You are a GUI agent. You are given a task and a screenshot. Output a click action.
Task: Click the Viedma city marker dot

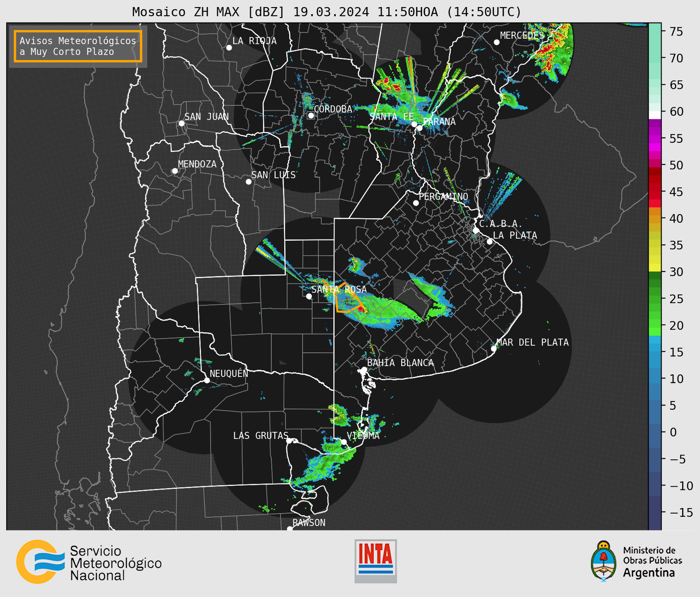point(344,442)
